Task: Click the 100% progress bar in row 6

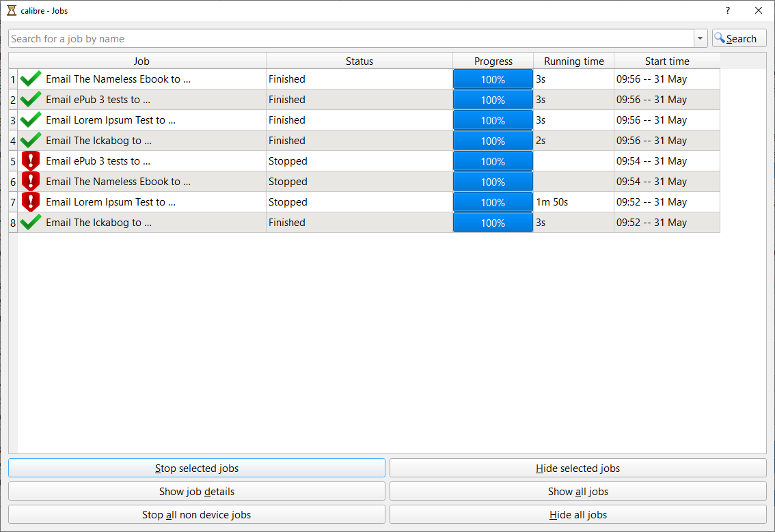Action: click(x=493, y=181)
